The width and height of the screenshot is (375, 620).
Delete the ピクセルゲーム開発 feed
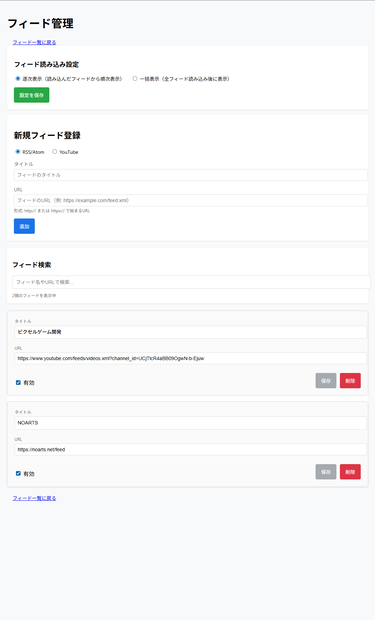tap(350, 380)
